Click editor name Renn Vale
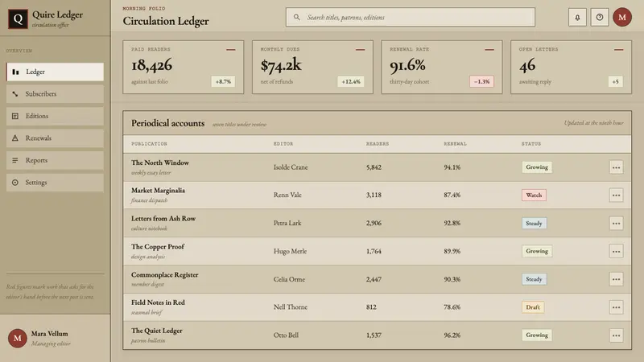This screenshot has height=362, width=644. tap(287, 195)
